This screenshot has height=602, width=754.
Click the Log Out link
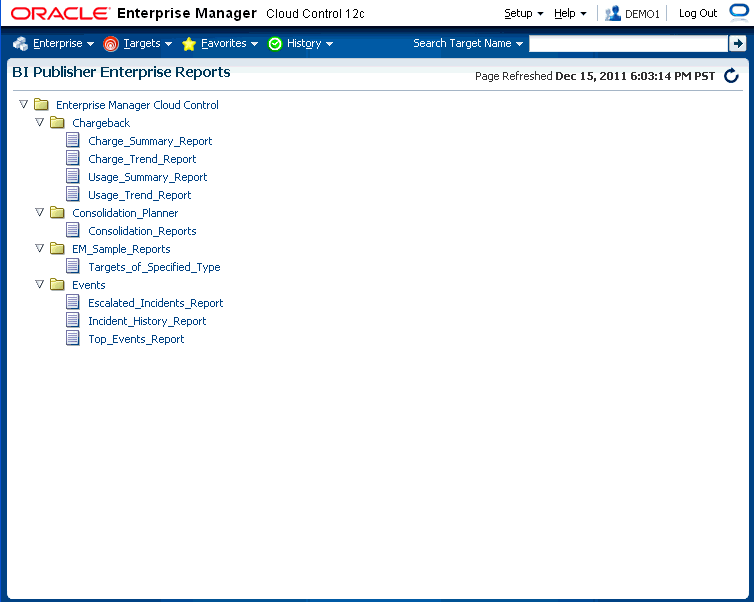[698, 13]
